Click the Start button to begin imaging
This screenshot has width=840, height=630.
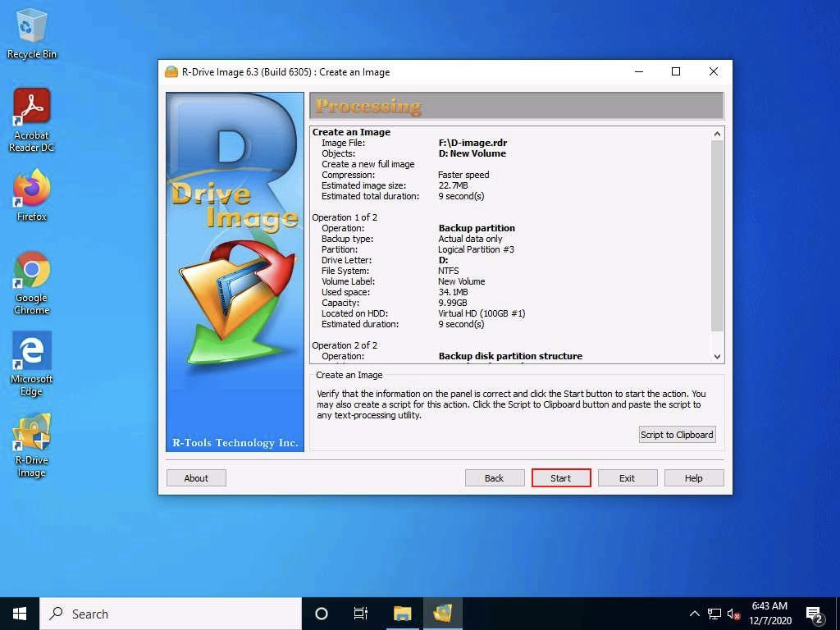coord(561,478)
